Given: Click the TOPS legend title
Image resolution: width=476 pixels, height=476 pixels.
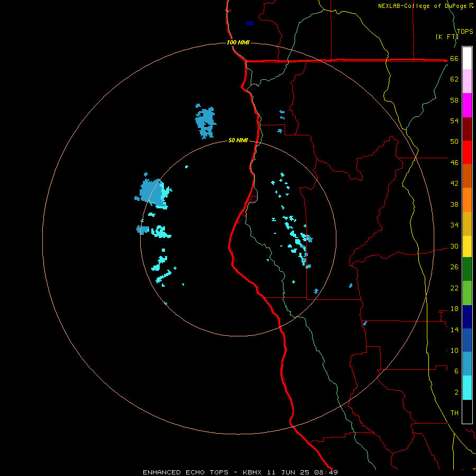Looking at the screenshot, I should tap(465, 31).
